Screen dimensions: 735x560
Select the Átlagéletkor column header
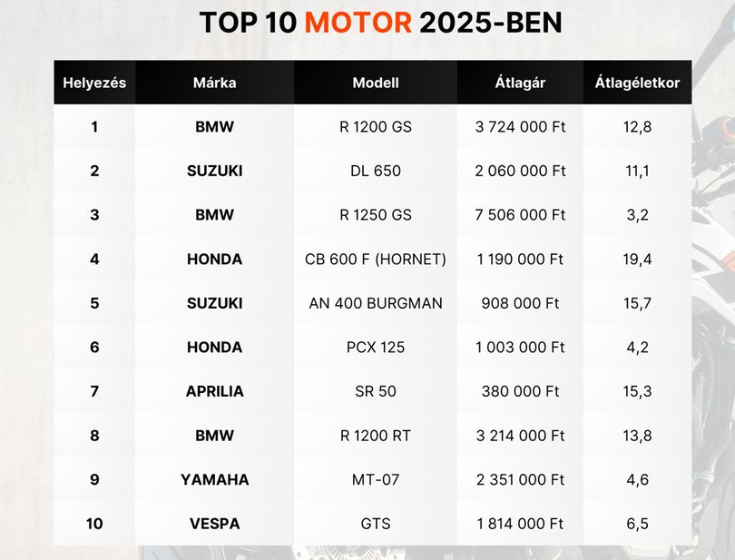click(638, 83)
